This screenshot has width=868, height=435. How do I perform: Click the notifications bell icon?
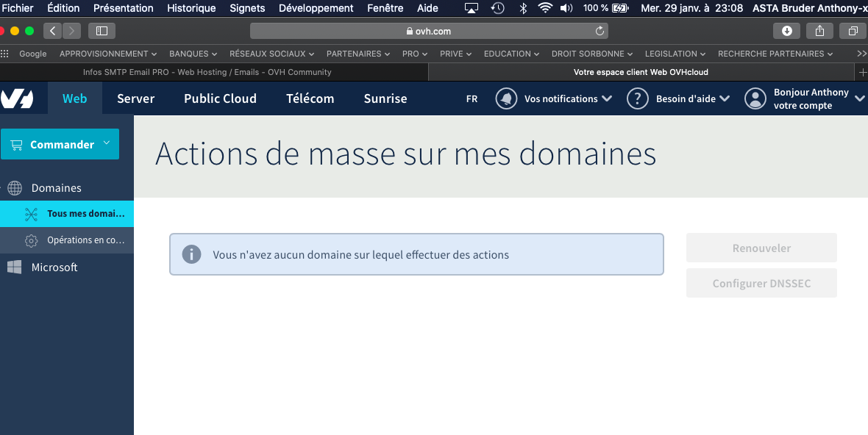506,98
